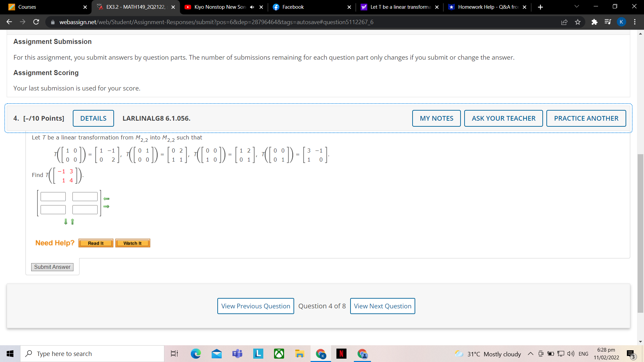Open the Chrome tab search chevron
Screen dimensions: 644x362
576,6
